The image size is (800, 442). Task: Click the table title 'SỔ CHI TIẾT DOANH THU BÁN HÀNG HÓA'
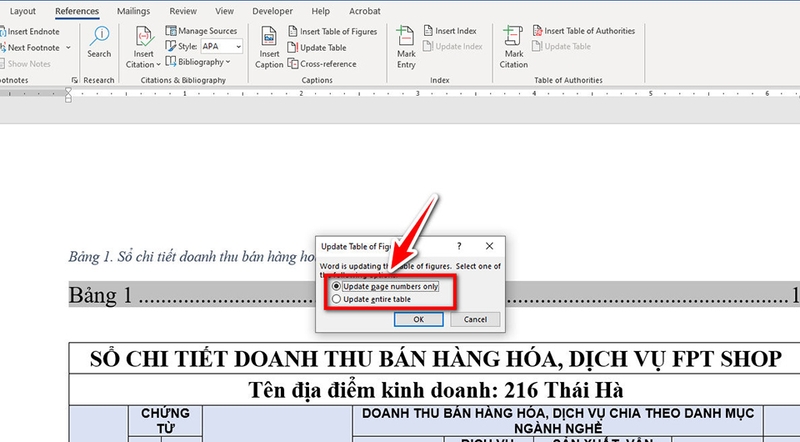[x=436, y=359]
